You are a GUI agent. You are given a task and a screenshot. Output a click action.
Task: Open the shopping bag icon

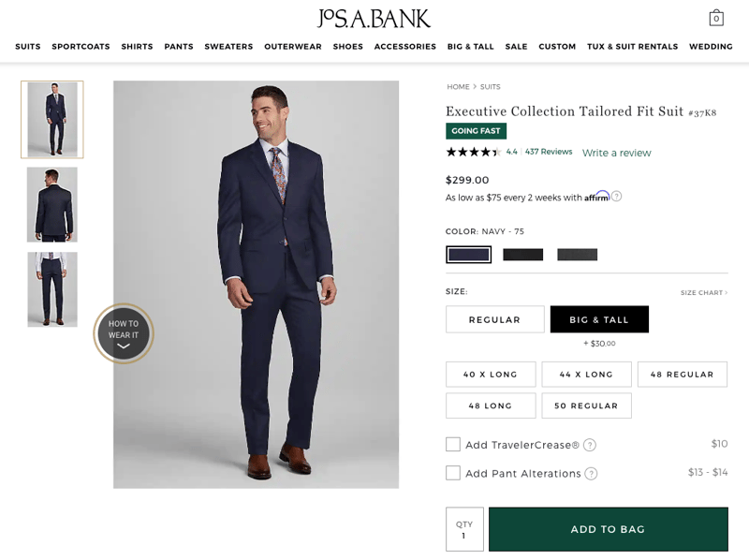716,18
